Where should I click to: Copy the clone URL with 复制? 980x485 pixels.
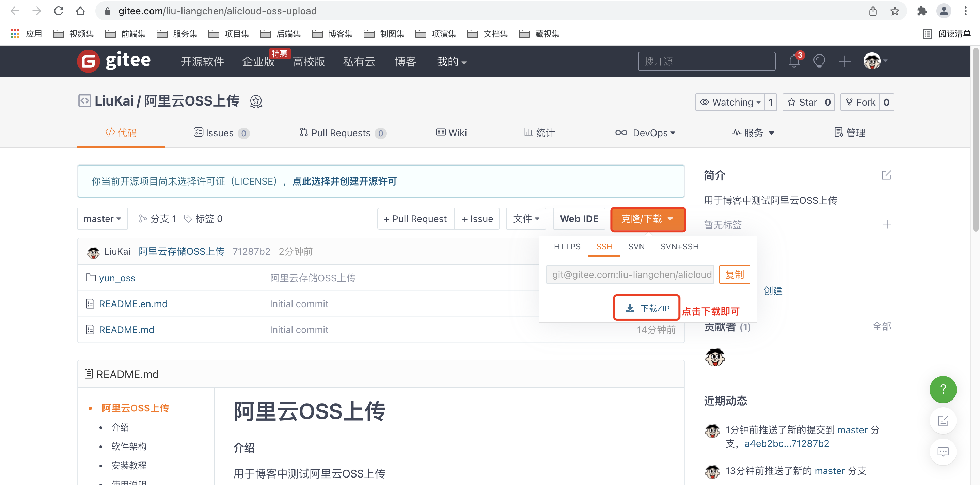point(734,274)
